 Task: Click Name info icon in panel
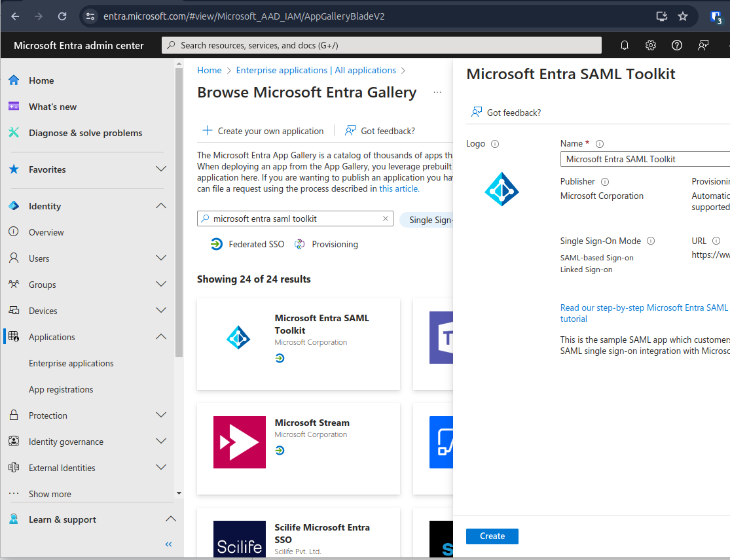600,144
